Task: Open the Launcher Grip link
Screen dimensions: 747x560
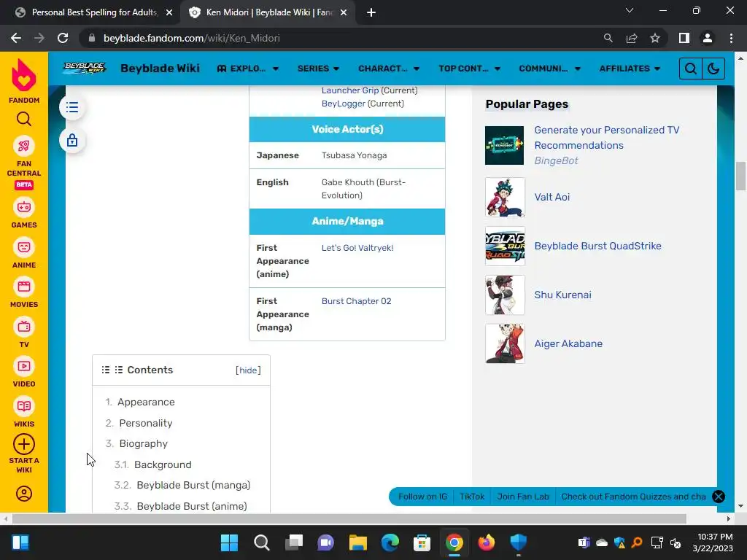Action: 350,90
